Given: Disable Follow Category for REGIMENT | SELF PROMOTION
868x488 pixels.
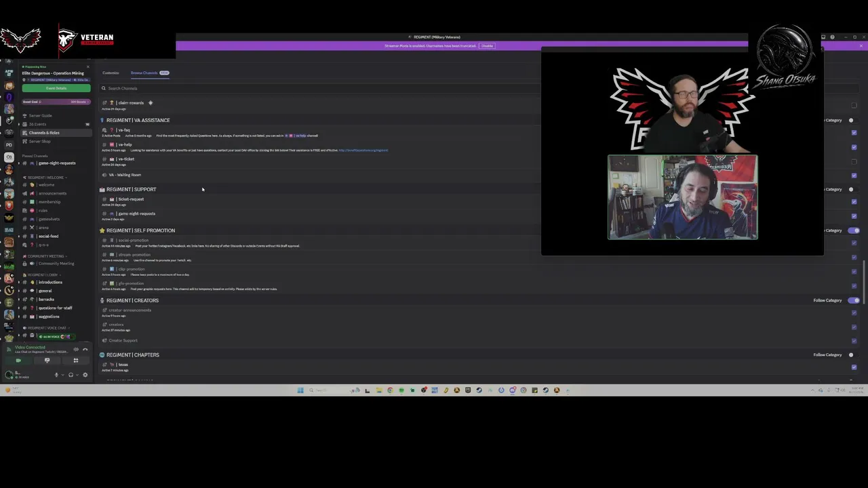Looking at the screenshot, I should (x=854, y=230).
